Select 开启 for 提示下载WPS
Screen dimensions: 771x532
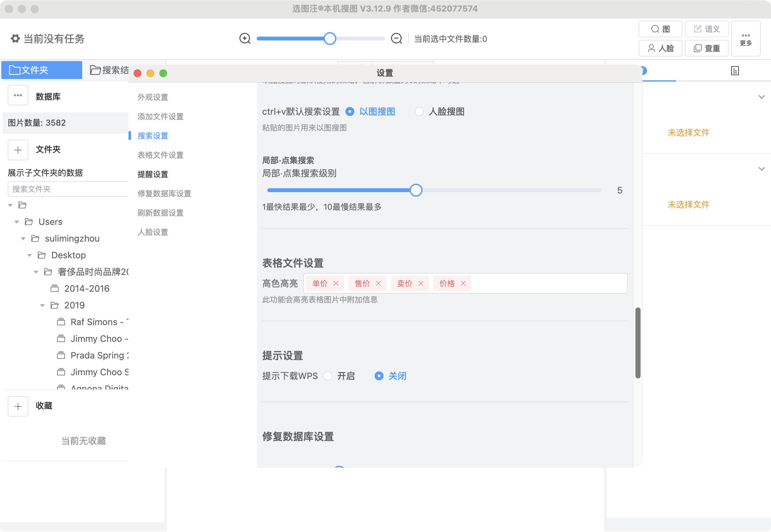tap(328, 376)
